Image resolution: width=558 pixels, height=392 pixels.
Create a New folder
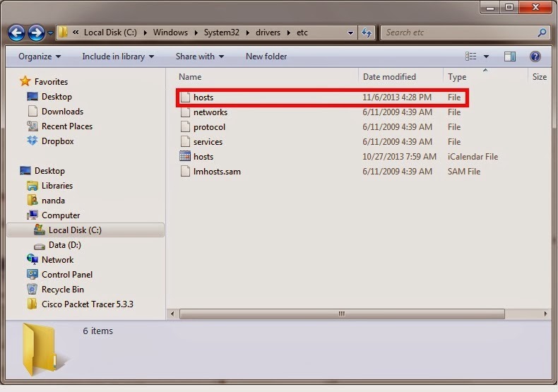pos(266,57)
